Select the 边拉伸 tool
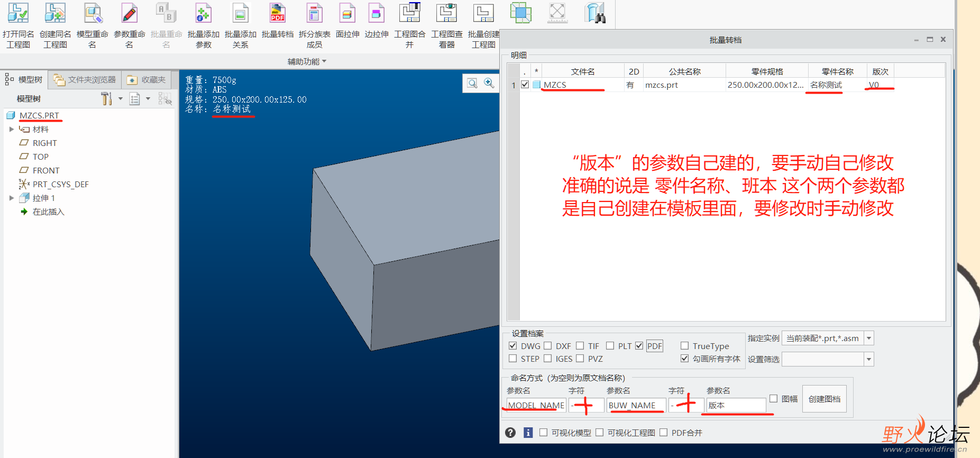The image size is (980, 458). [x=377, y=13]
